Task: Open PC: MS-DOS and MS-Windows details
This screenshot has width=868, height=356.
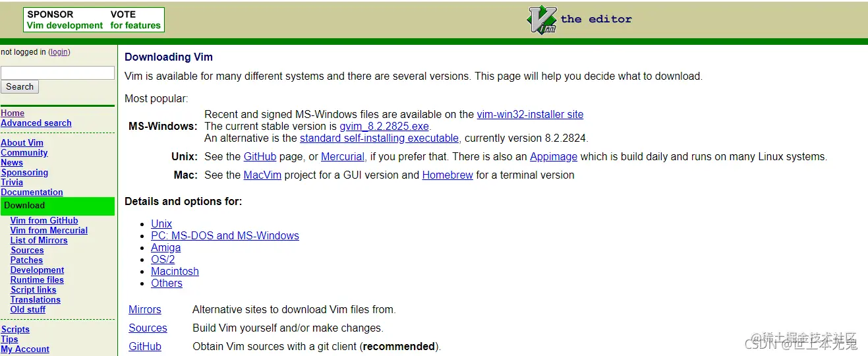Action: pos(225,236)
